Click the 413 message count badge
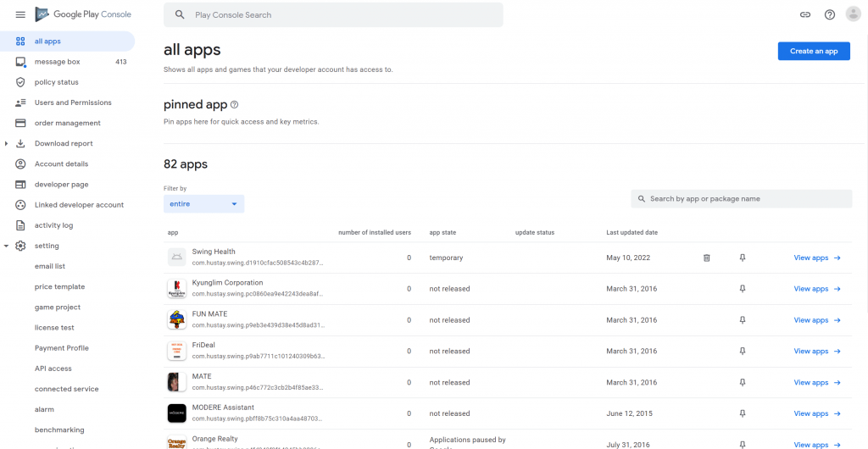 point(120,62)
